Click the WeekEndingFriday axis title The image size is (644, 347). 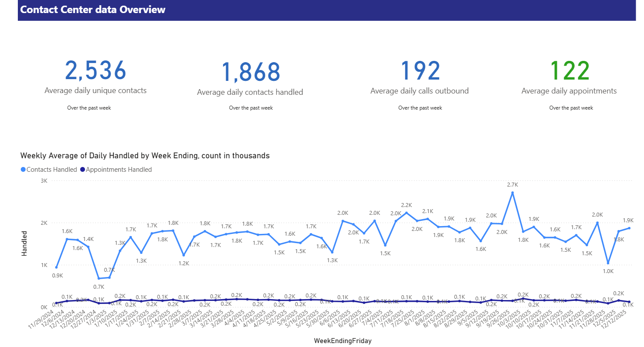pos(342,341)
